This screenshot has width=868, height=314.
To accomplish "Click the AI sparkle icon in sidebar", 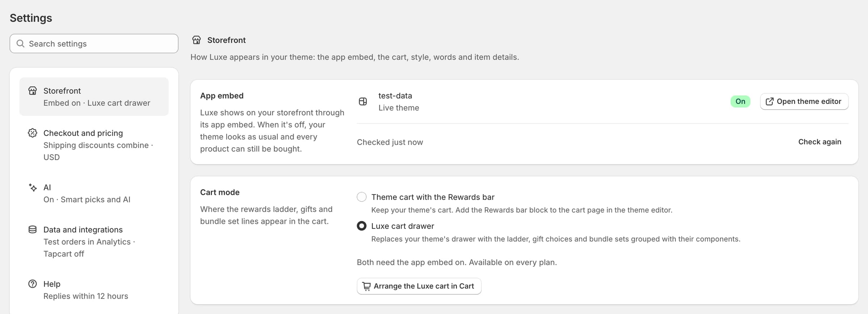I will coord(33,187).
